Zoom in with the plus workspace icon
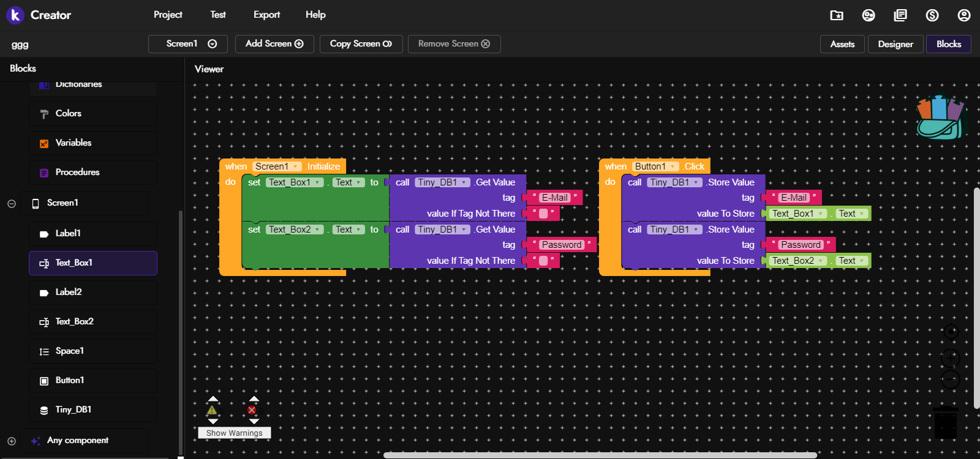The width and height of the screenshot is (980, 459). [x=951, y=358]
